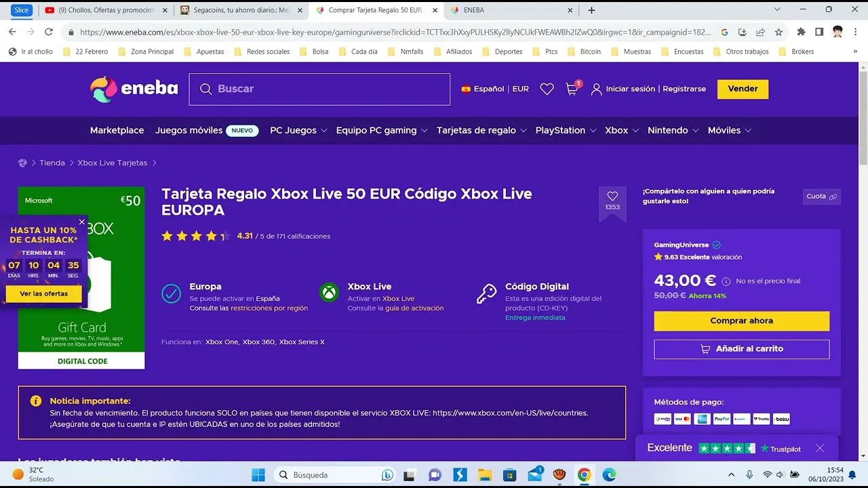Click the Comprar ahora button

pyautogui.click(x=741, y=321)
